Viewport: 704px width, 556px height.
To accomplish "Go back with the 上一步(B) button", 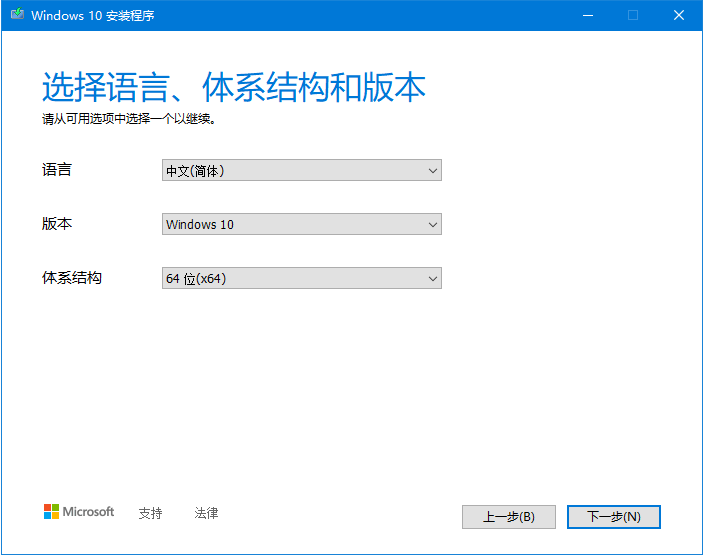I will (508, 517).
